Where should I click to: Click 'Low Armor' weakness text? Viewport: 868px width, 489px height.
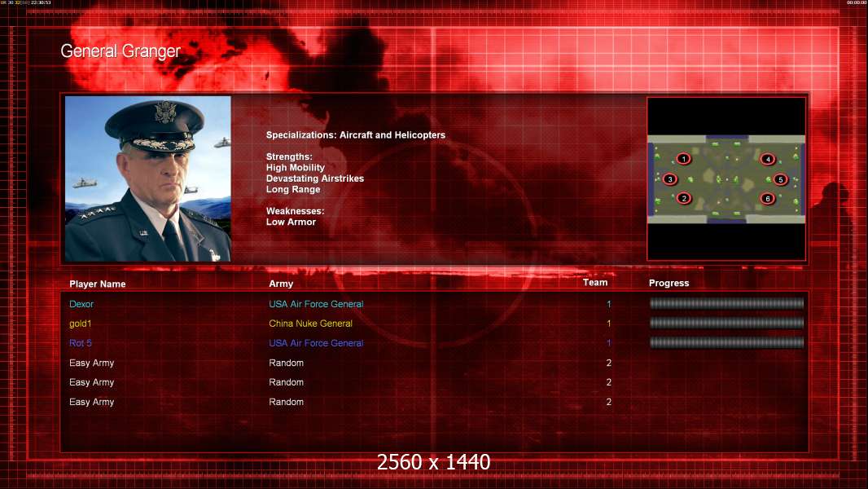(x=291, y=222)
